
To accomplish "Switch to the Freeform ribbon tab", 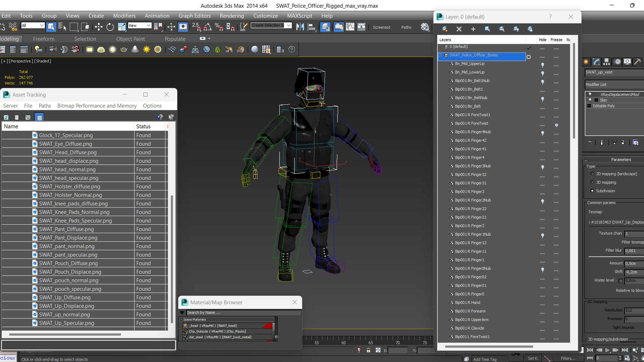I will click(44, 39).
